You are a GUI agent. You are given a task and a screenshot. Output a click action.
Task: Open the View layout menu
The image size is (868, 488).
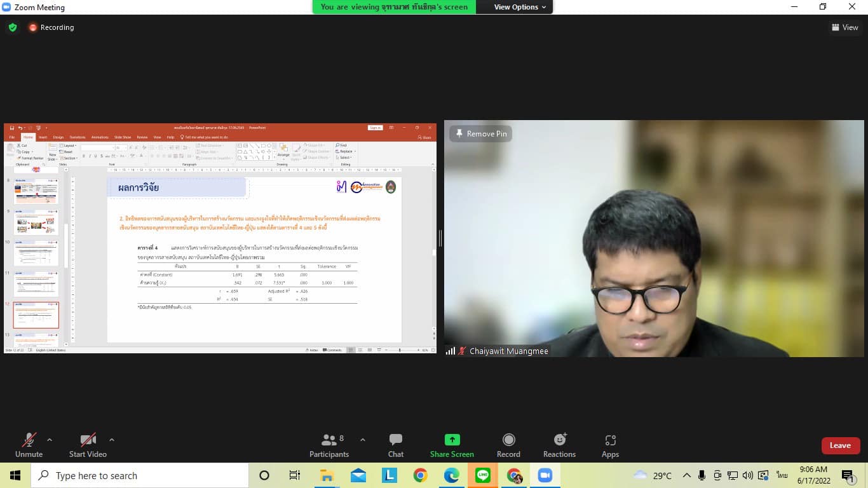click(844, 27)
